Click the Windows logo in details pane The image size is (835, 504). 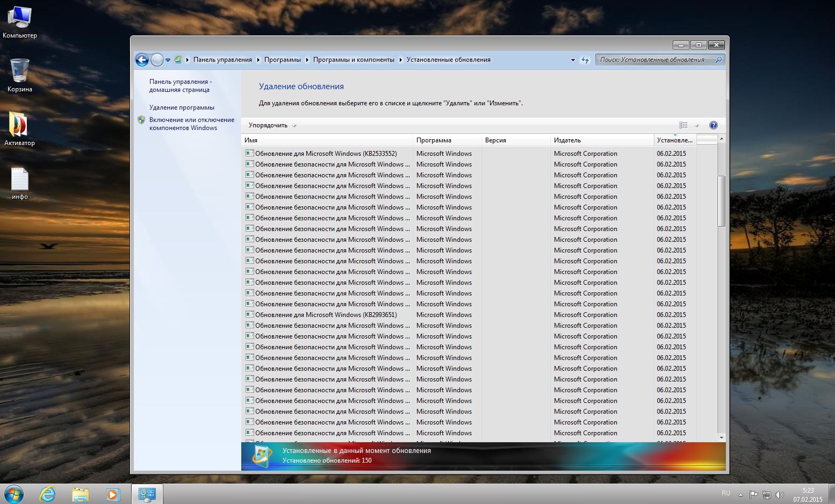click(x=262, y=456)
